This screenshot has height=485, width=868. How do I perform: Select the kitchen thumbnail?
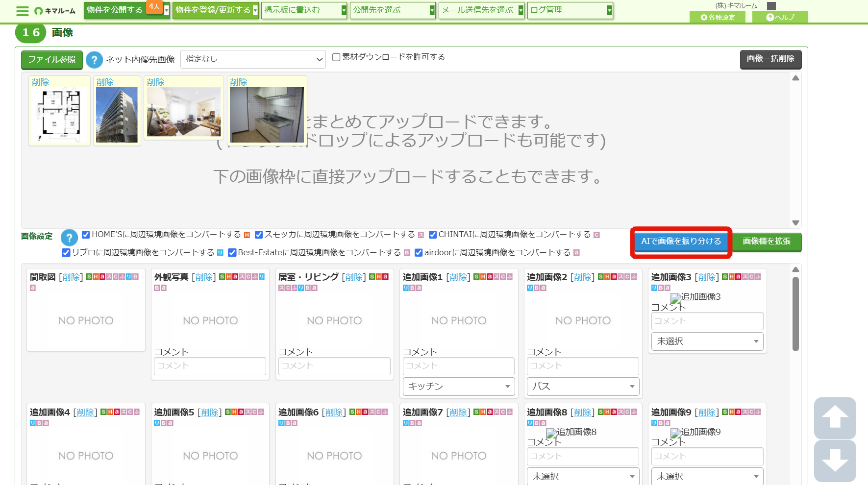(267, 115)
